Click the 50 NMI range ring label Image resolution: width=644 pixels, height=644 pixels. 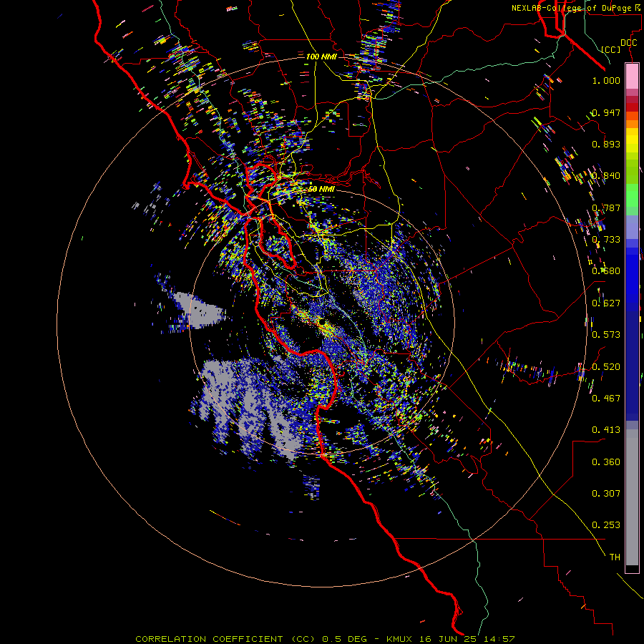pyautogui.click(x=321, y=190)
